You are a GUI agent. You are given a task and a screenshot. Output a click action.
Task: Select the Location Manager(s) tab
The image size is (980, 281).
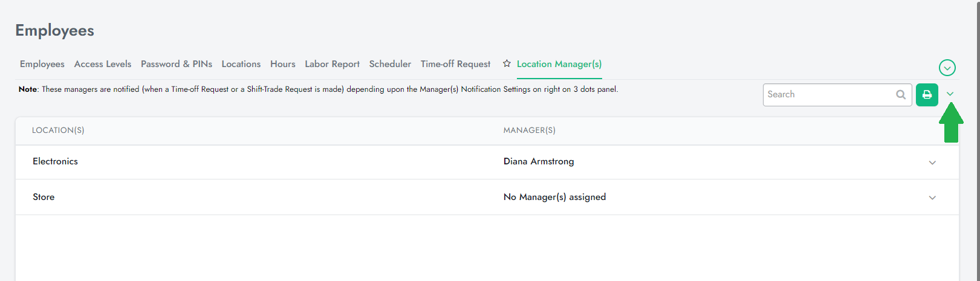pyautogui.click(x=559, y=64)
